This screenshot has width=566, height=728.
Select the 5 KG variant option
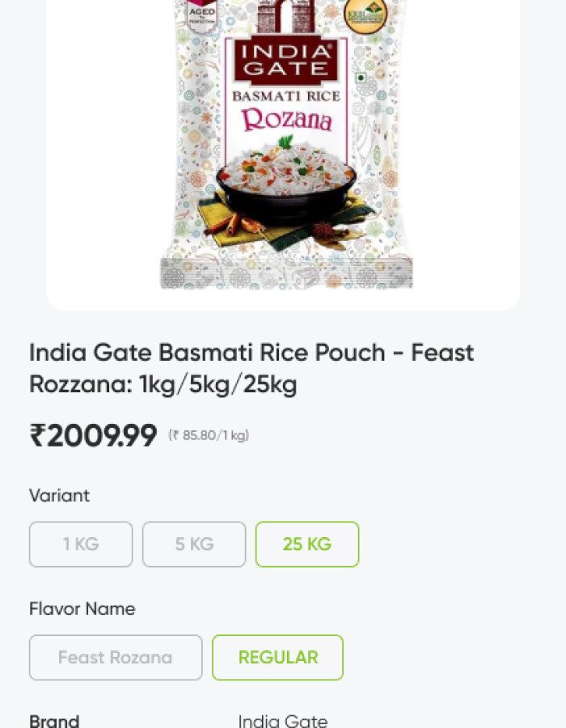click(194, 544)
